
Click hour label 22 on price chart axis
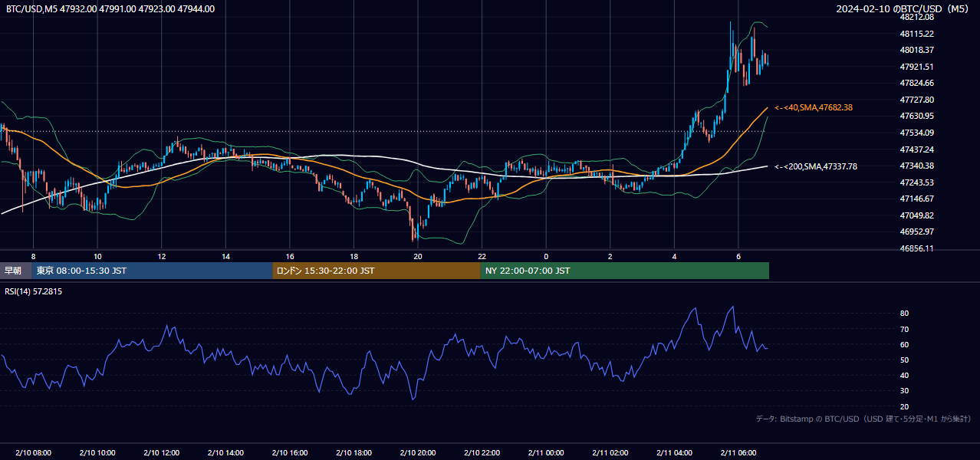[482, 256]
